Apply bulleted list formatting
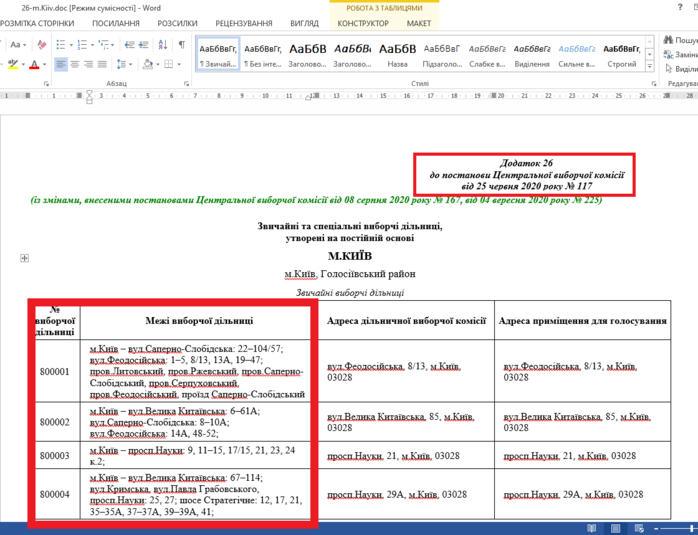Screen dimensions: 698x535 pos(59,46)
